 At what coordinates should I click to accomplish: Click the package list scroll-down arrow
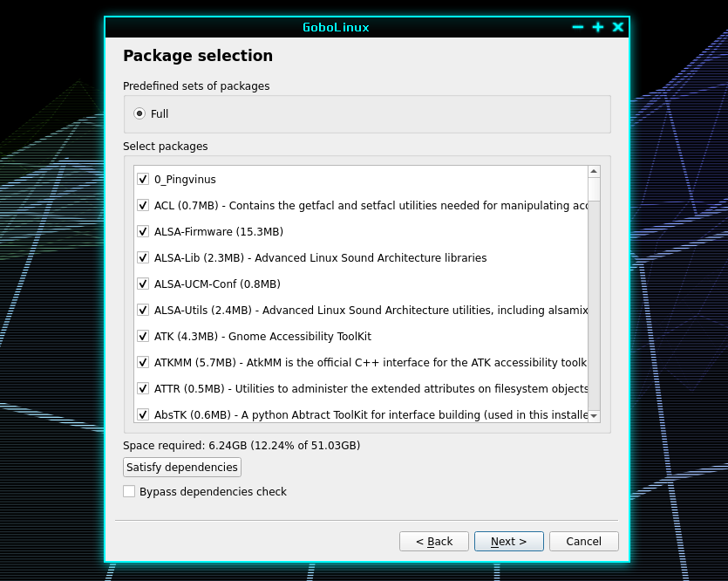pos(594,416)
